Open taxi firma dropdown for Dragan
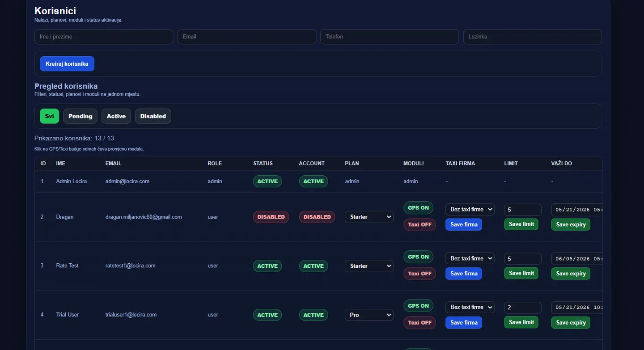 [x=470, y=209]
